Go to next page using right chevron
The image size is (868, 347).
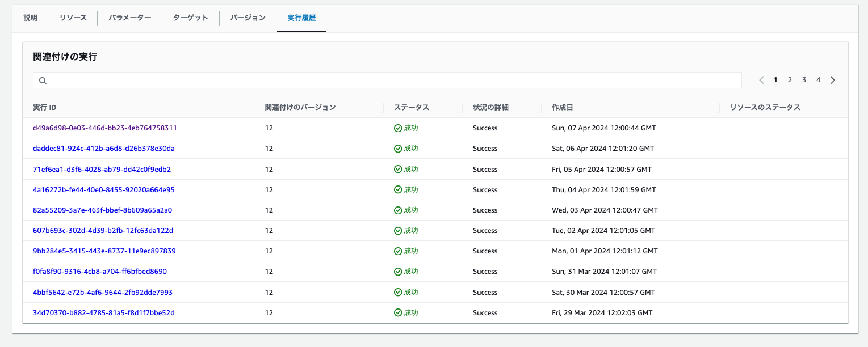click(833, 80)
